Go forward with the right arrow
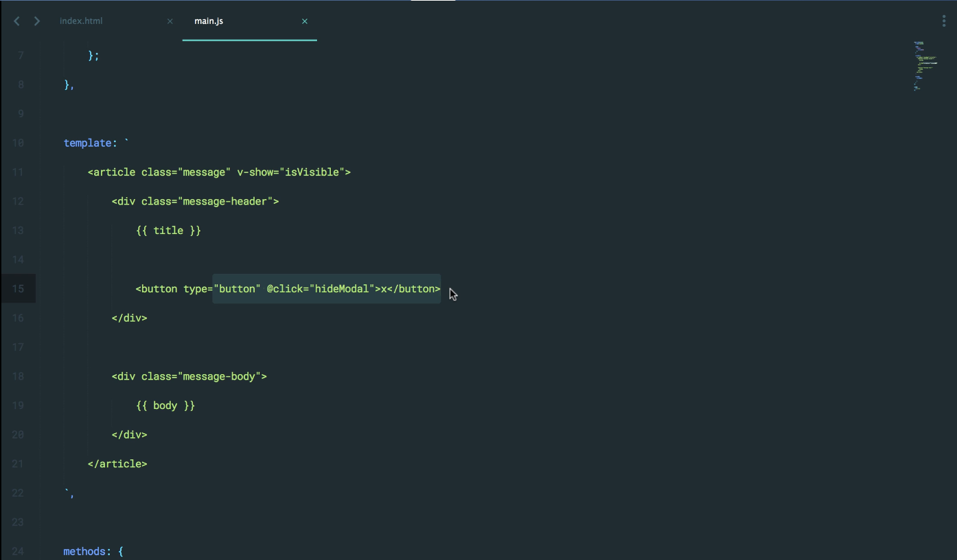 coord(37,21)
